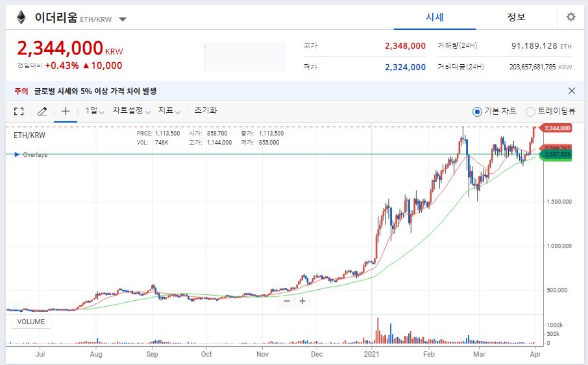This screenshot has height=365, width=588.
Task: Select the 트레이딩뷰 radio option
Action: click(530, 112)
